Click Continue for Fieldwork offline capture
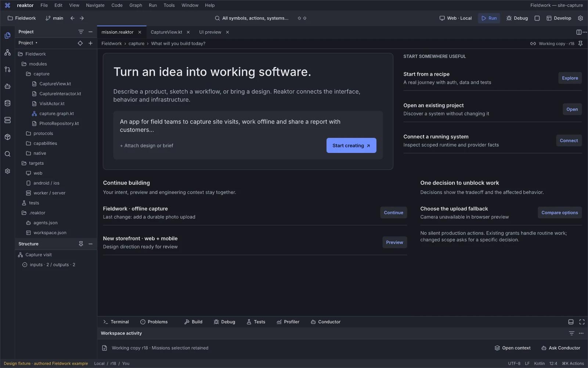Viewport: 588px width, 368px height. point(393,212)
